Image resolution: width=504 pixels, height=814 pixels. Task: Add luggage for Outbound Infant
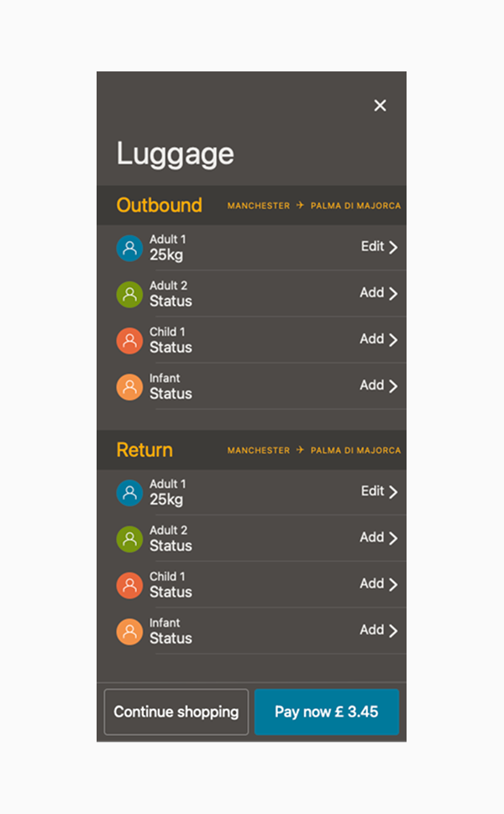coord(378,386)
